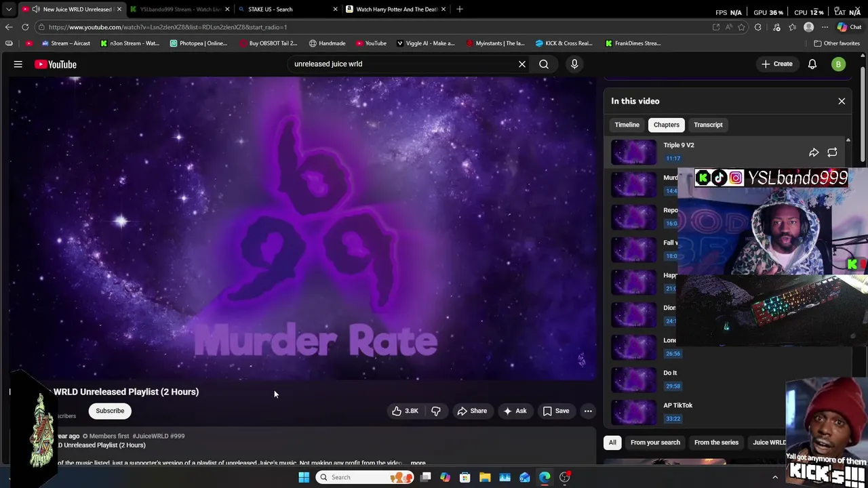Click the Ask button

point(515,411)
